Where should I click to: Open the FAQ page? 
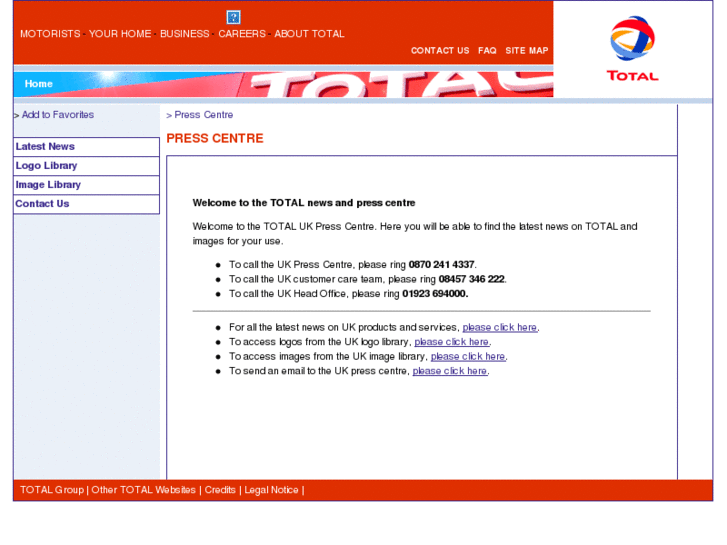tap(487, 51)
